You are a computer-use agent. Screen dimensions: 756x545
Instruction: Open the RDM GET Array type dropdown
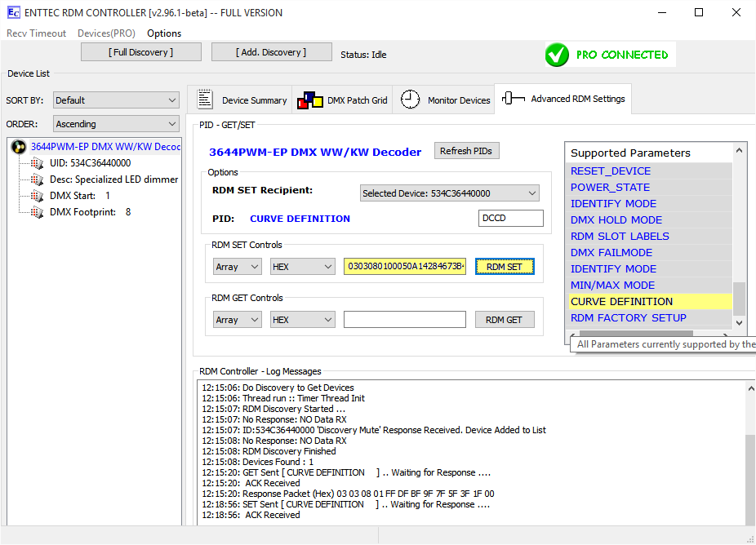click(x=237, y=320)
